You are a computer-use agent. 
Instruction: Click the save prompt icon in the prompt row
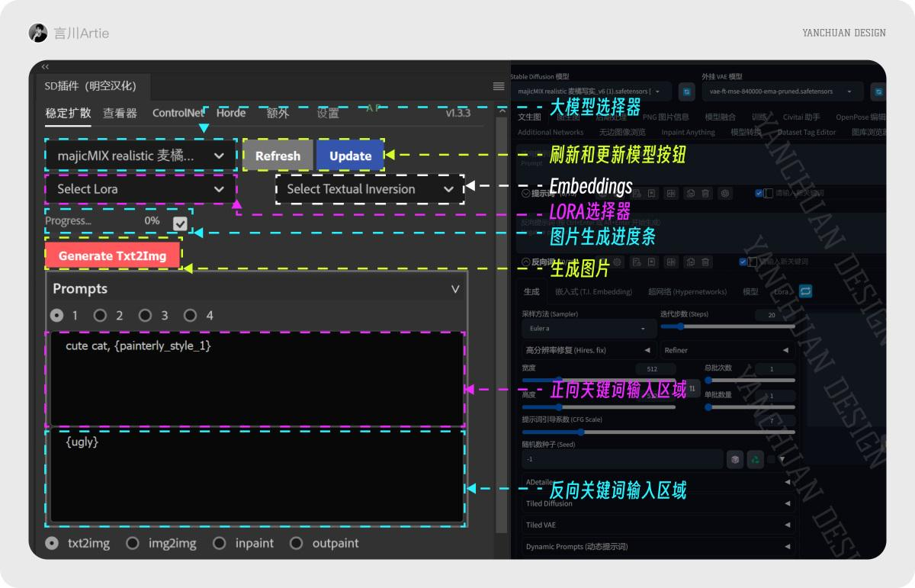tap(652, 193)
